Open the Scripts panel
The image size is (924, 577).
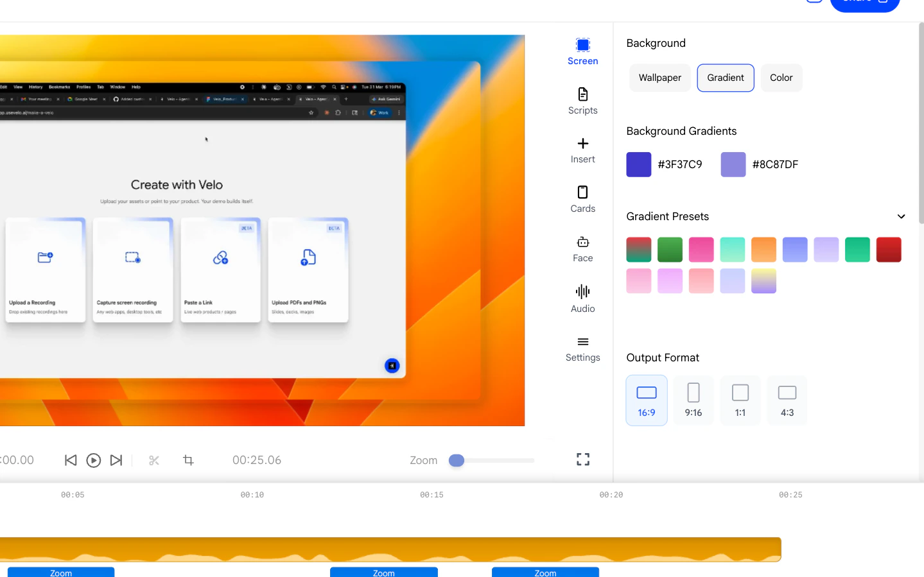click(x=582, y=101)
